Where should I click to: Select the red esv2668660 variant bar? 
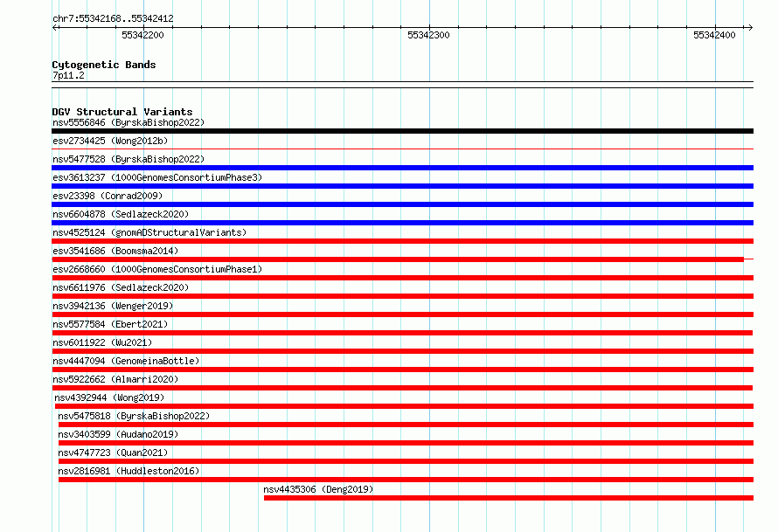point(402,278)
